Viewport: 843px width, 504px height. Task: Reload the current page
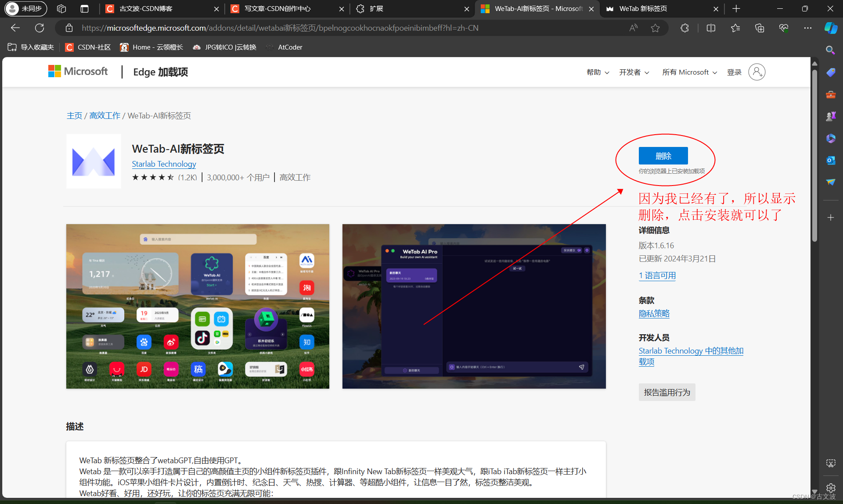coord(40,28)
